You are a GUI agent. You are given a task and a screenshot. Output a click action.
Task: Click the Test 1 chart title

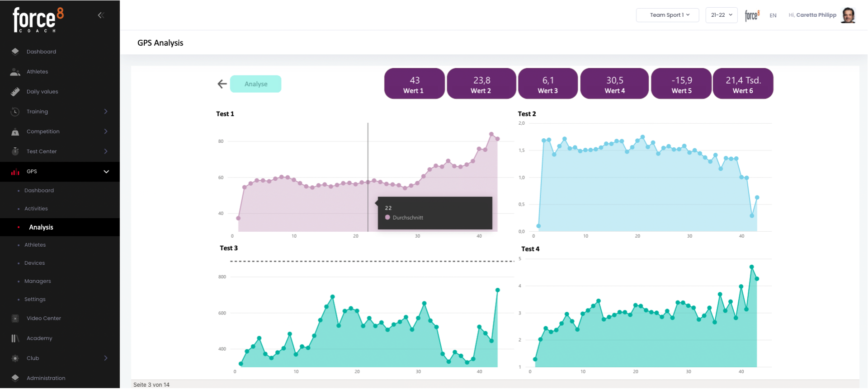225,114
